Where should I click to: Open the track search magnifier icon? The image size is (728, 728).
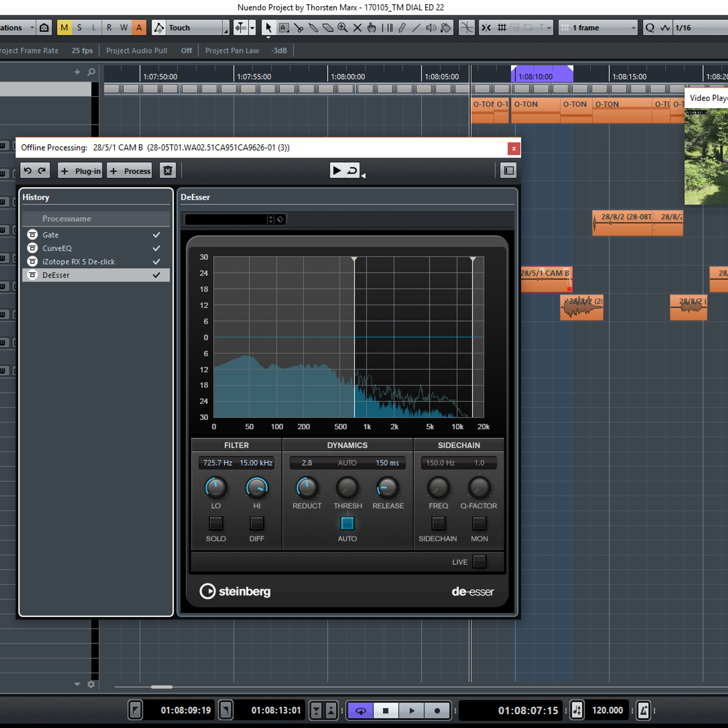(x=91, y=72)
